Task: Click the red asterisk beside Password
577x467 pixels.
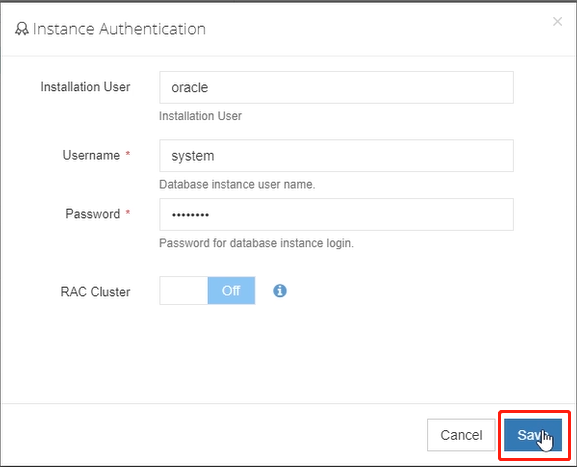Action: 128,212
